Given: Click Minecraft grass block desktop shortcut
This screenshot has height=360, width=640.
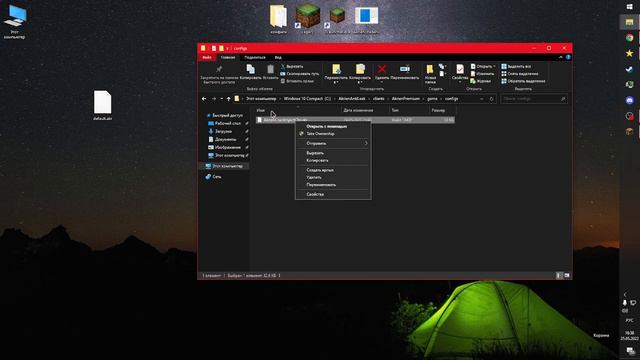Looking at the screenshot, I should (x=308, y=18).
